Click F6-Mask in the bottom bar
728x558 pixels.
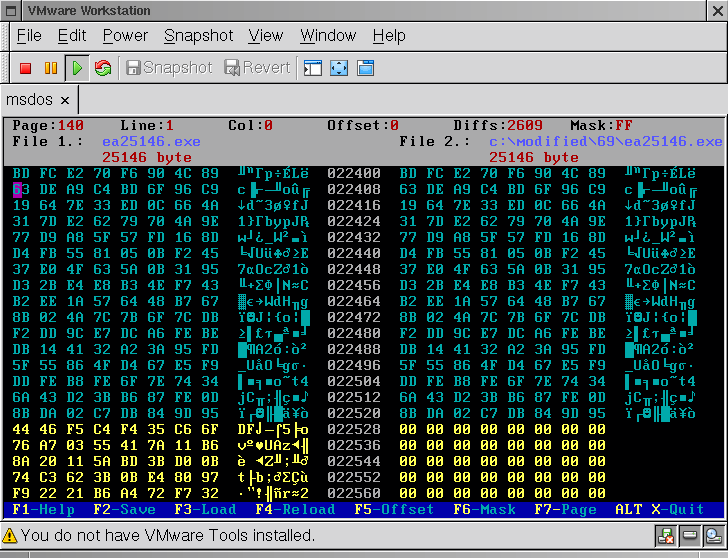[x=484, y=509]
